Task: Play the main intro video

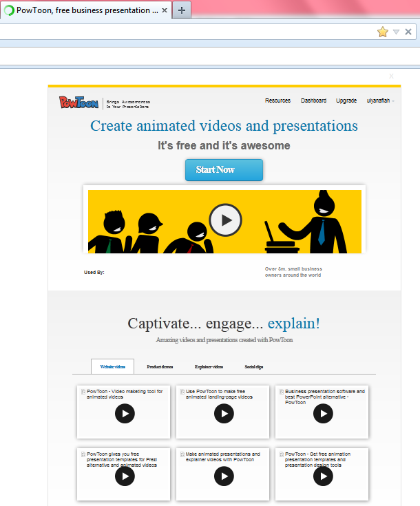Action: [225, 220]
